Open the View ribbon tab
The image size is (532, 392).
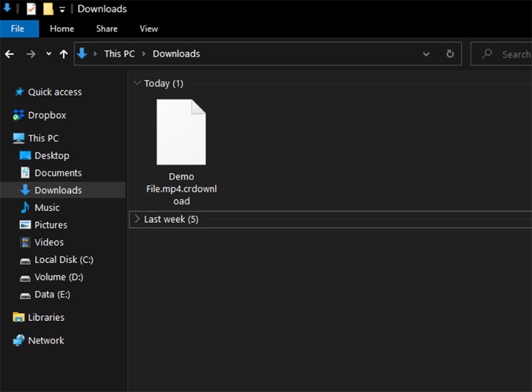coord(148,29)
